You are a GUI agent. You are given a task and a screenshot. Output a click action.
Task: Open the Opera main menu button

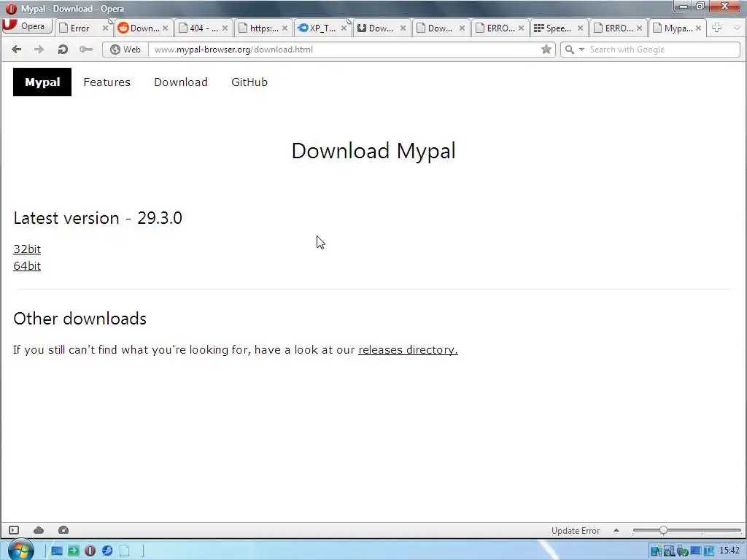[27, 26]
